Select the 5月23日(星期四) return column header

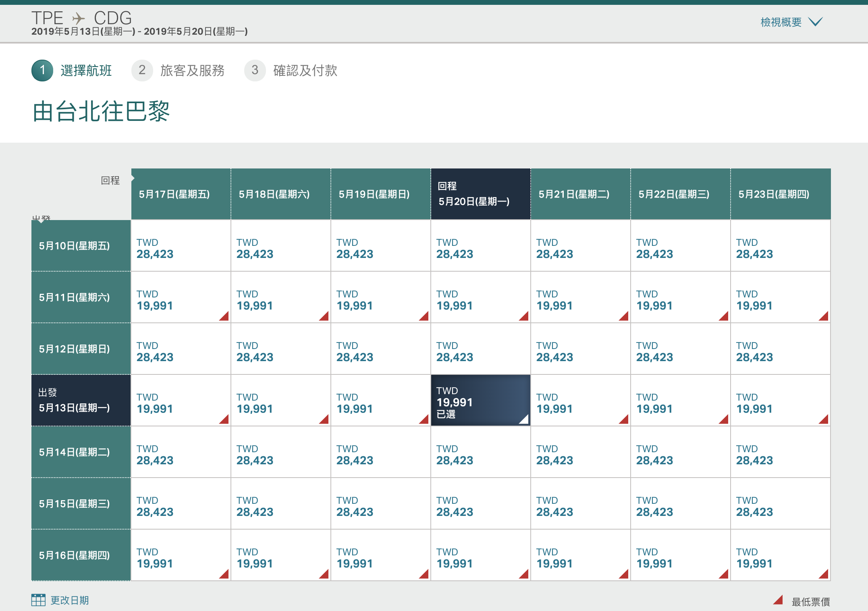point(780,194)
